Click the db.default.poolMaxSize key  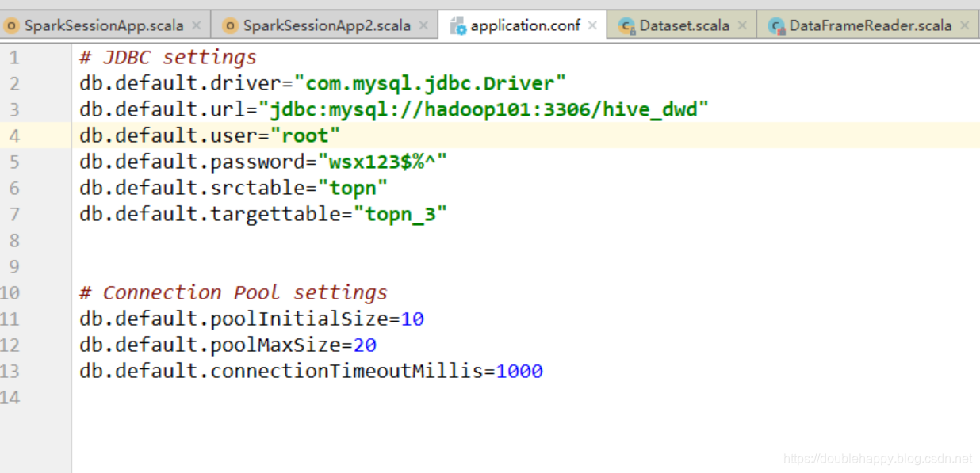coord(210,345)
